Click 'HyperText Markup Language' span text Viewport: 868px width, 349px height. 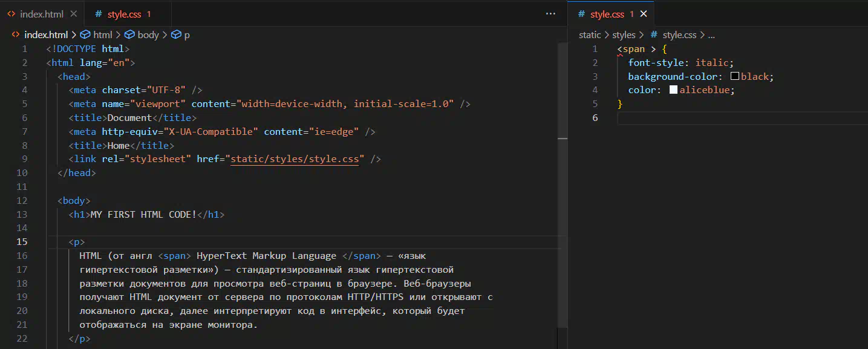point(266,256)
